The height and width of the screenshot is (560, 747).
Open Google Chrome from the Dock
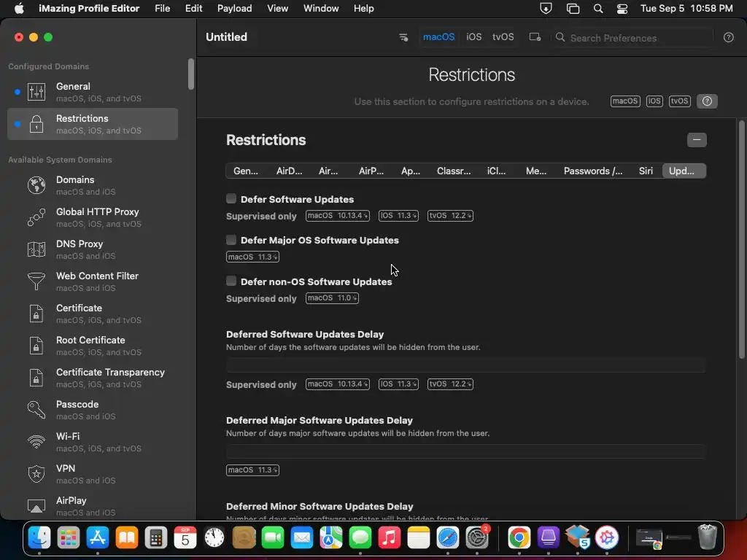coord(519,538)
